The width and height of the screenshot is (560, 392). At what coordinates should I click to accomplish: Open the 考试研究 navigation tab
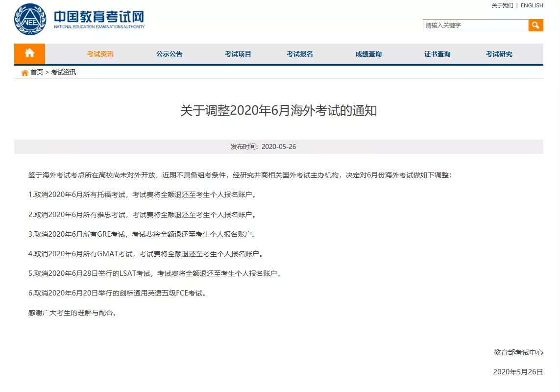coord(499,54)
